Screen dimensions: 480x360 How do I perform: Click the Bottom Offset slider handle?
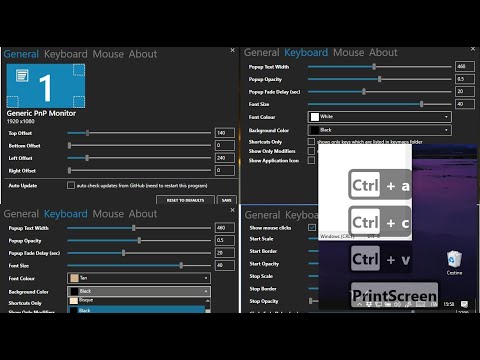tap(69, 145)
